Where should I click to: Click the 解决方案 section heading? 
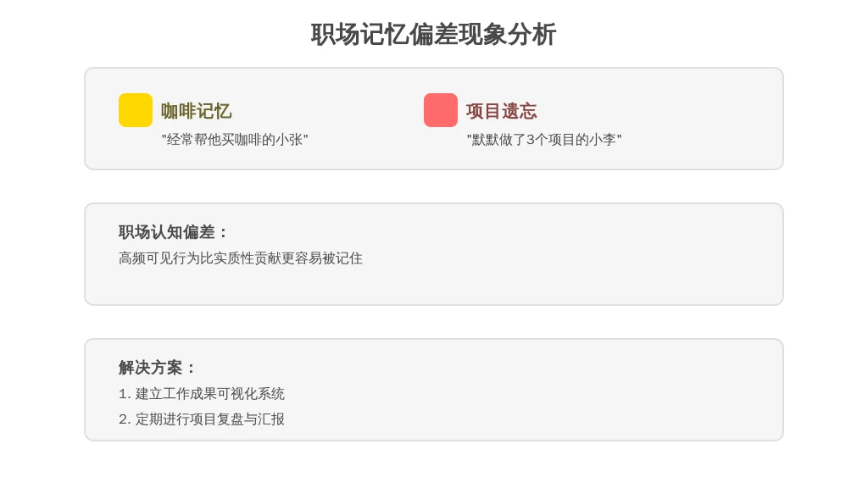point(158,368)
